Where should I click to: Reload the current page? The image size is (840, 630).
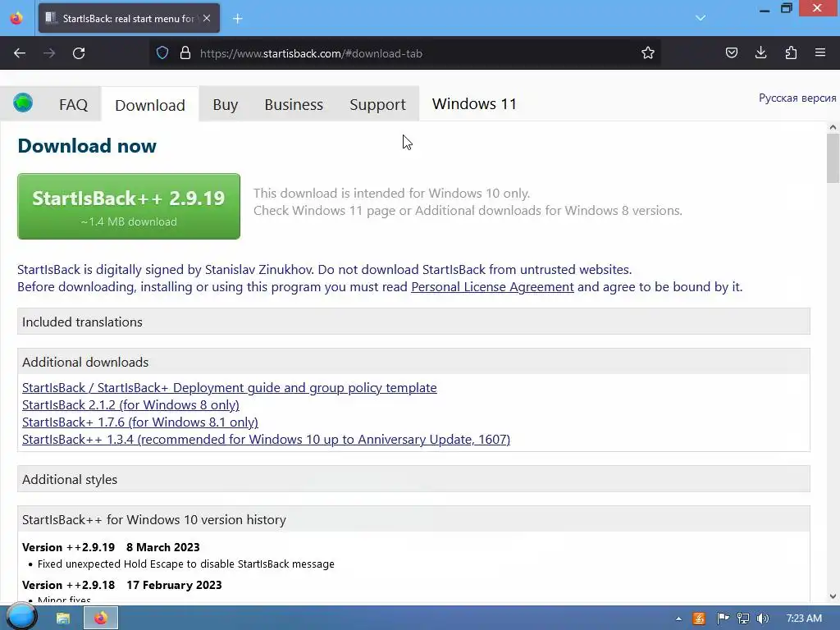coord(79,53)
